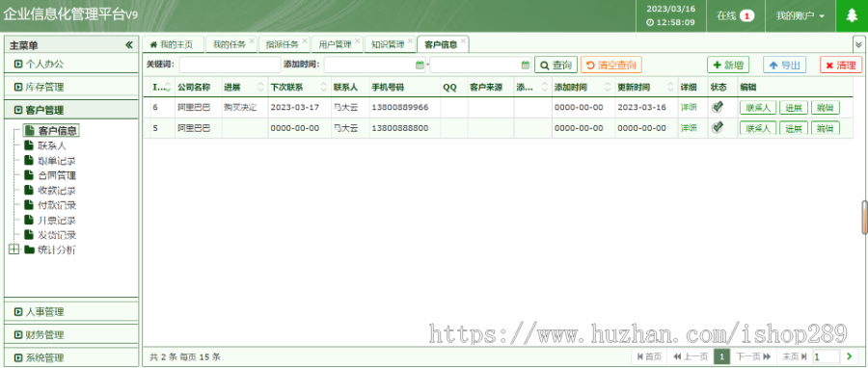The width and height of the screenshot is (868, 368).
Task: Open the 我的账户 dropdown menu
Action: [800, 16]
